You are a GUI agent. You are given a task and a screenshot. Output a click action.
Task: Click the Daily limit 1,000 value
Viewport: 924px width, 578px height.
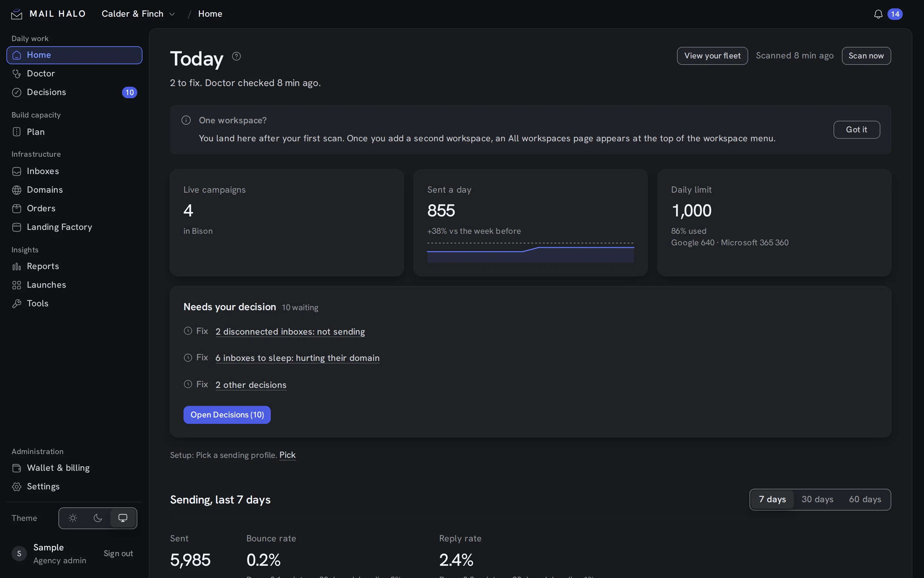pyautogui.click(x=691, y=211)
